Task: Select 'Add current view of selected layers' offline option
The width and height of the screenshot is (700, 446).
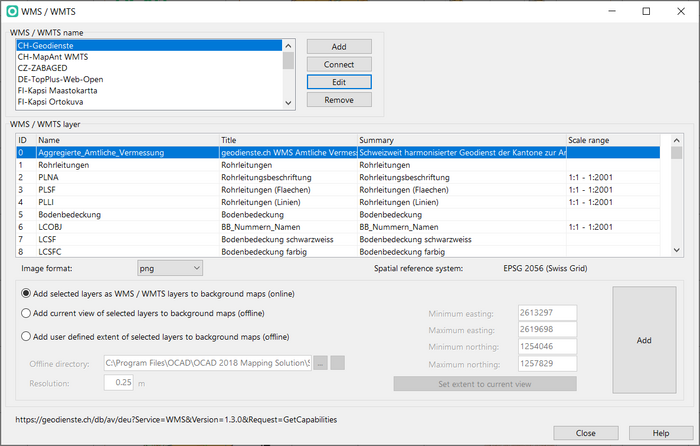Action: click(26, 313)
